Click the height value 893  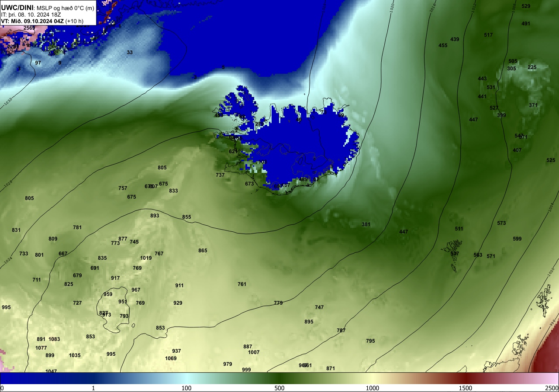pyautogui.click(x=155, y=216)
